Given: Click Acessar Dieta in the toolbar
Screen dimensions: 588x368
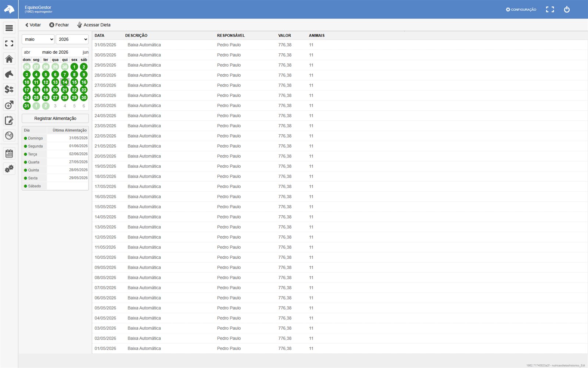Looking at the screenshot, I should click(x=94, y=25).
